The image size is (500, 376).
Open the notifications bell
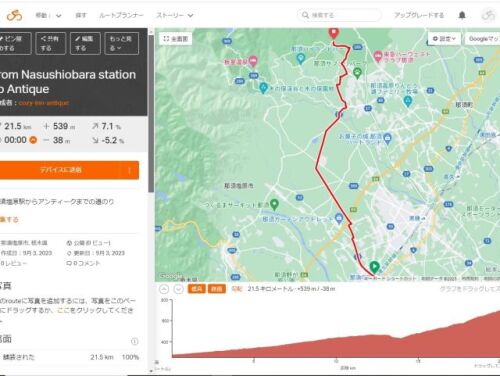tap(462, 15)
